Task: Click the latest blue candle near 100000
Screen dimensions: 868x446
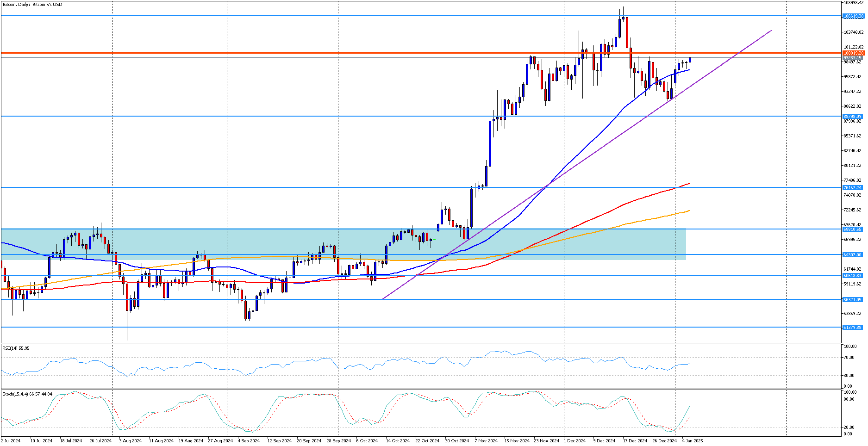Action: pyautogui.click(x=690, y=59)
